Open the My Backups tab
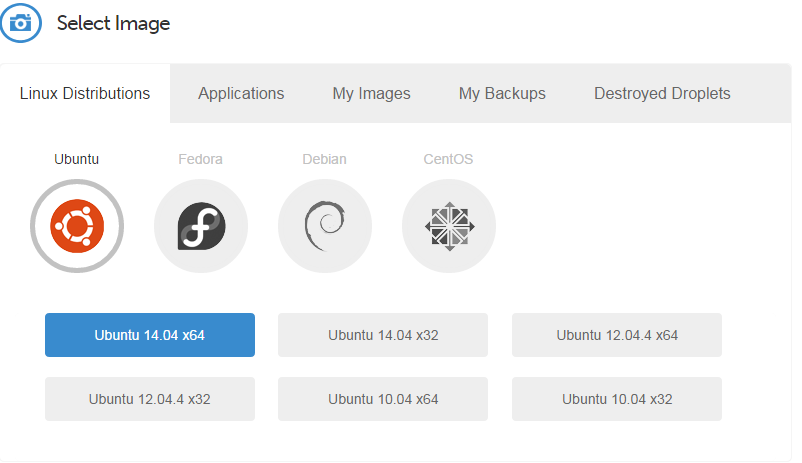802x463 pixels. 502,94
